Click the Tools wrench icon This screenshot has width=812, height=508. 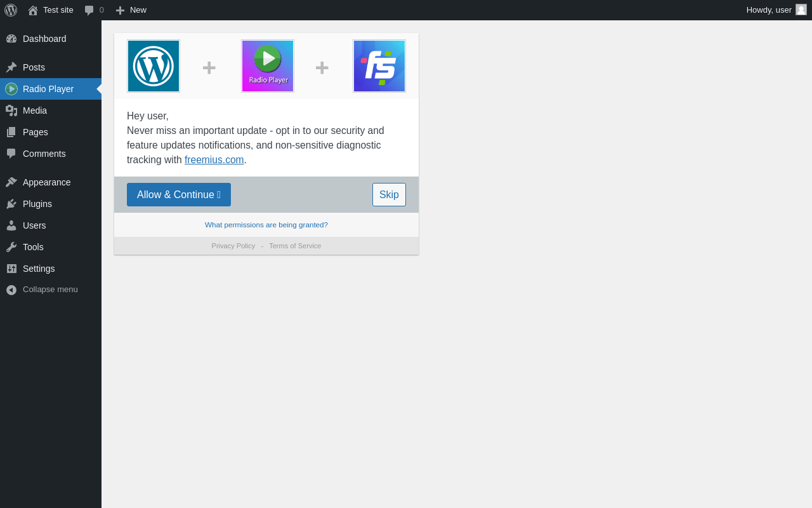(x=11, y=247)
